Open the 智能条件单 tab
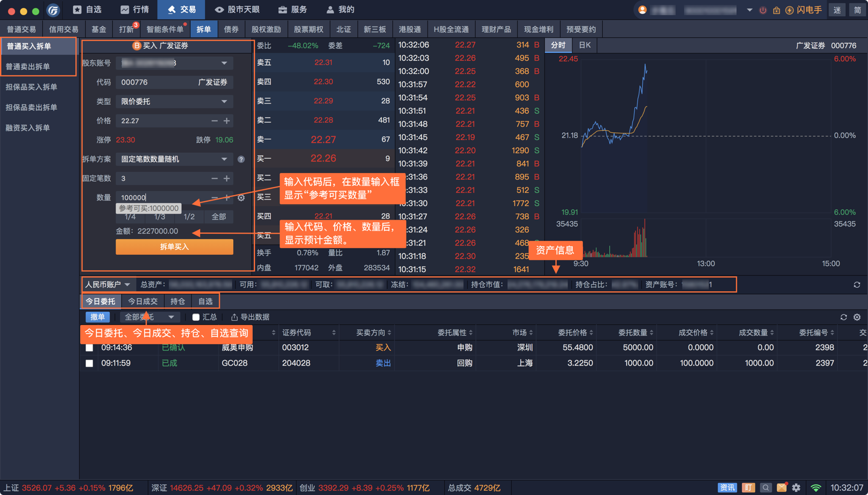The width and height of the screenshot is (868, 495). click(165, 29)
